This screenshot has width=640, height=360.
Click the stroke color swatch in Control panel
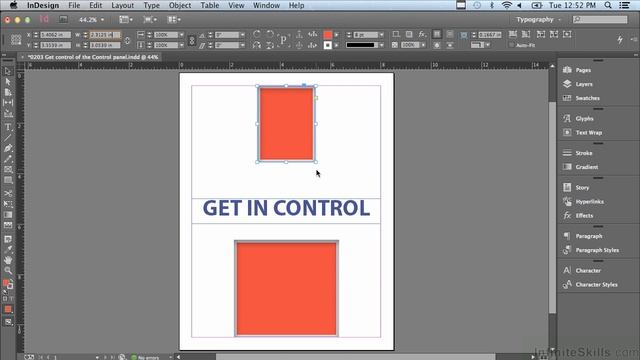click(x=328, y=45)
